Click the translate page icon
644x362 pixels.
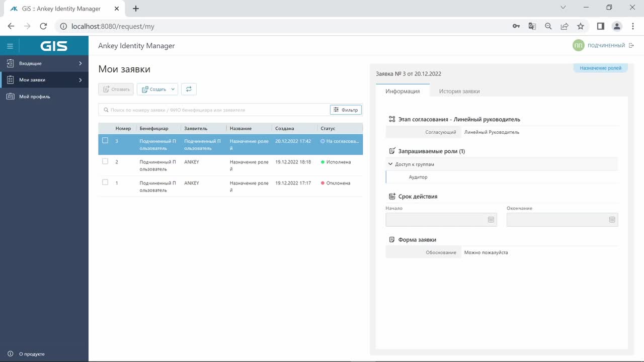(x=532, y=26)
